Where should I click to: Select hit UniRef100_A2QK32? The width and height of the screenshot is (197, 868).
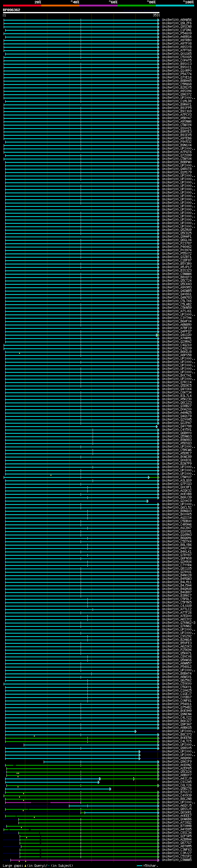tap(177, 491)
